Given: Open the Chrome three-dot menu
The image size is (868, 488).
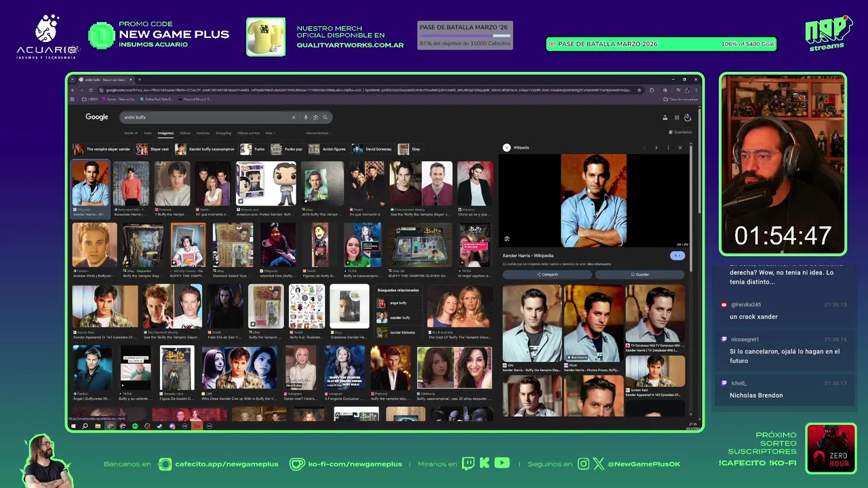Looking at the screenshot, I should click(x=696, y=90).
